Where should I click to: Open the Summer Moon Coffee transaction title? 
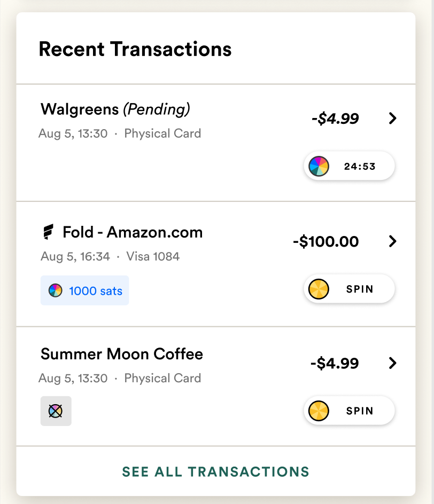pyautogui.click(x=122, y=354)
